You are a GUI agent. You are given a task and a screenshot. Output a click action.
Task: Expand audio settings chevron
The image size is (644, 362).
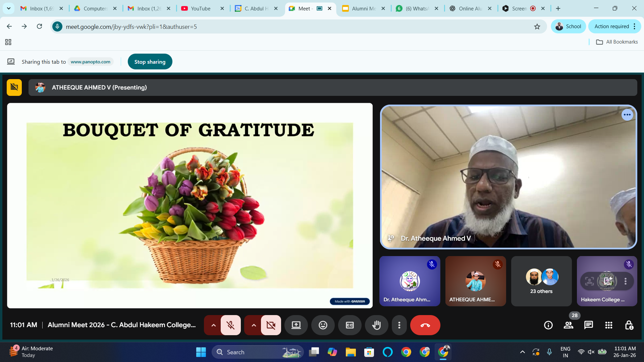tap(213, 325)
